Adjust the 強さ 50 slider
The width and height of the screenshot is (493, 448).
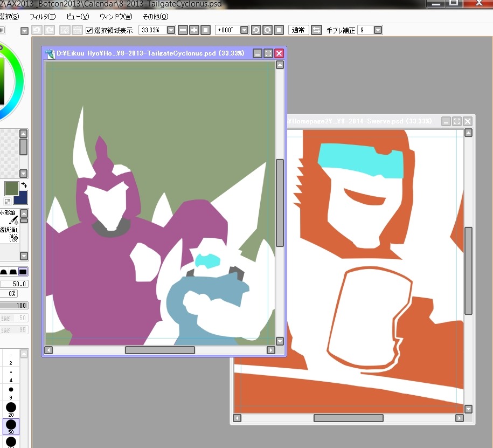point(14,318)
